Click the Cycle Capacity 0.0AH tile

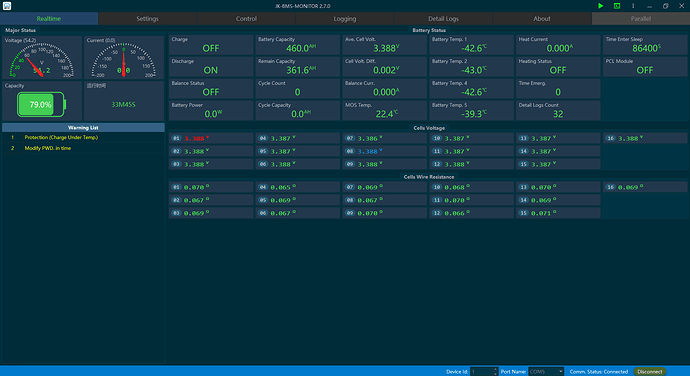(x=297, y=111)
